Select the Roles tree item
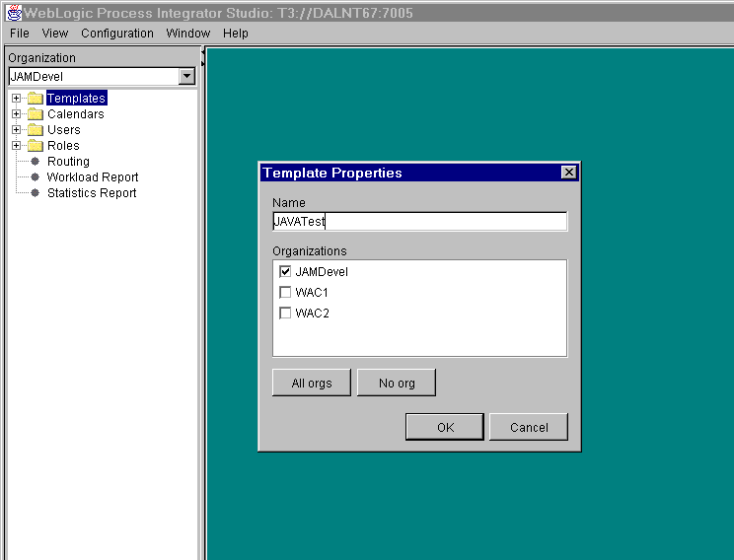734x560 pixels. point(63,146)
